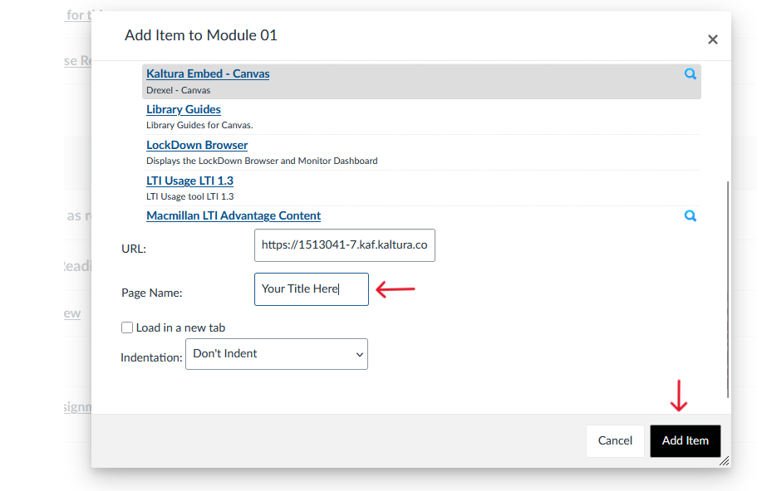The image size is (781, 491).
Task: Select the LTI Usage LTI 1.3 link
Action: (x=190, y=181)
